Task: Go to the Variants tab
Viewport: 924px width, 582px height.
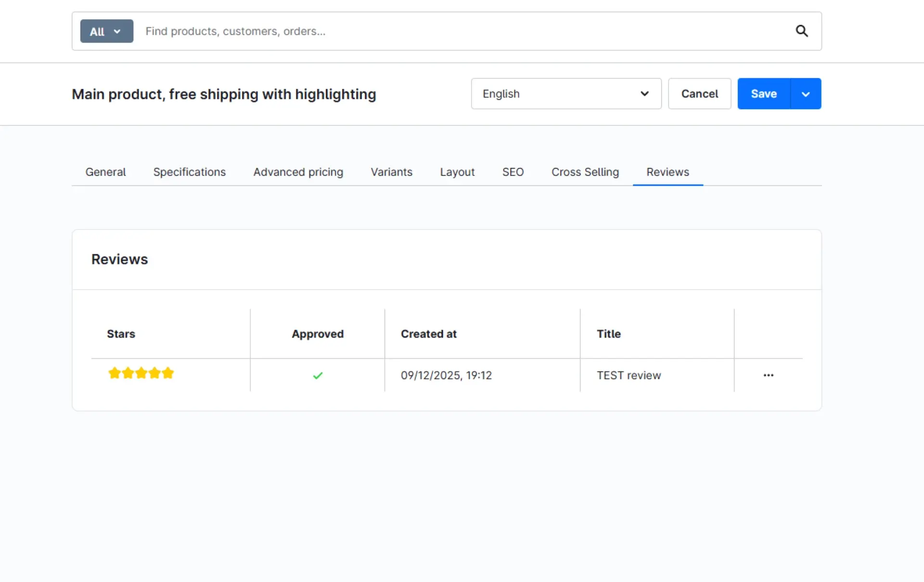Action: point(391,172)
